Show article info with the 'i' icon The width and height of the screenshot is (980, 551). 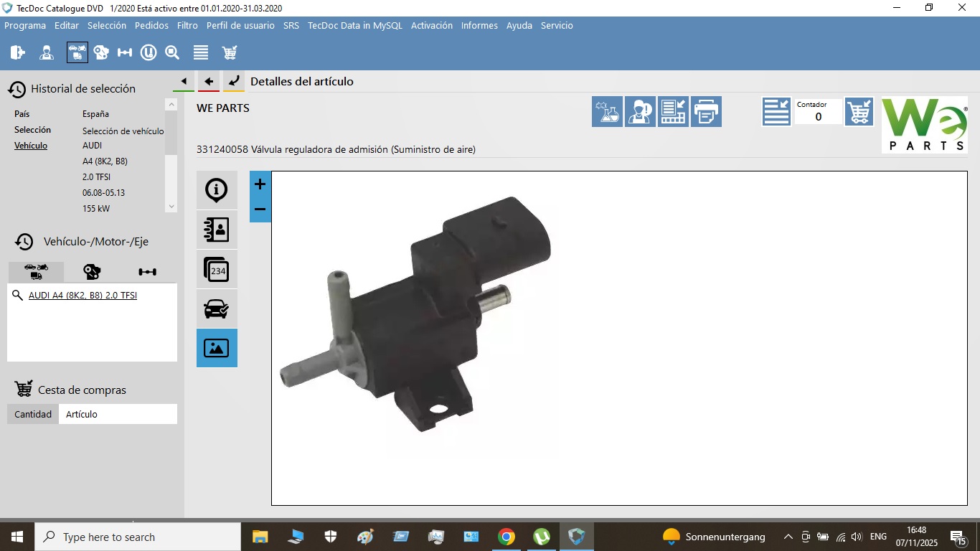pyautogui.click(x=216, y=190)
